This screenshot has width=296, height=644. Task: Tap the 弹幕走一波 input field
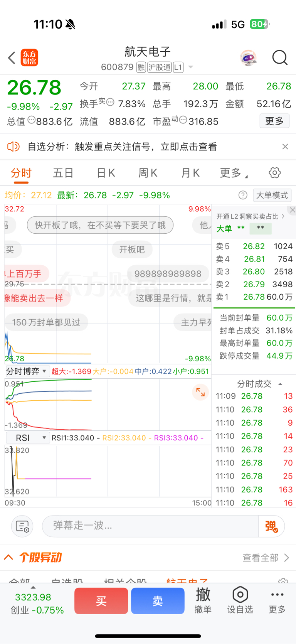coord(150,526)
